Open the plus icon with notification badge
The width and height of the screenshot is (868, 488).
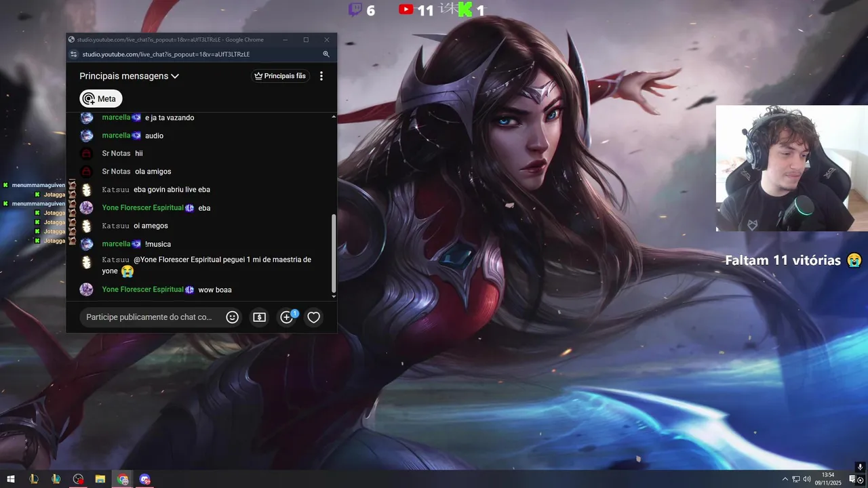pos(287,317)
